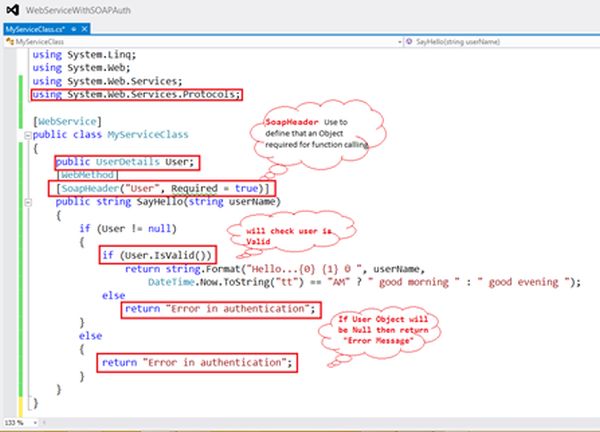Collapse the MyServiceClass class outline region
The height and width of the screenshot is (432, 600).
pos(28,135)
